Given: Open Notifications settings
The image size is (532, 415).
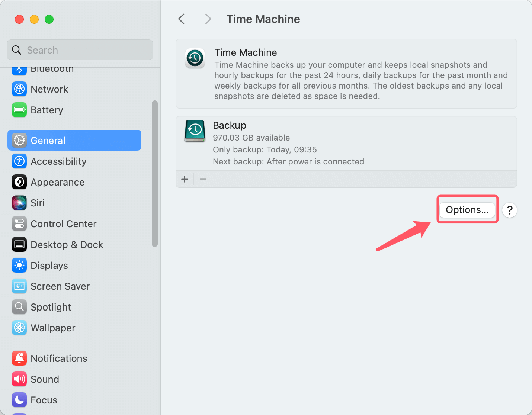Looking at the screenshot, I should click(59, 358).
